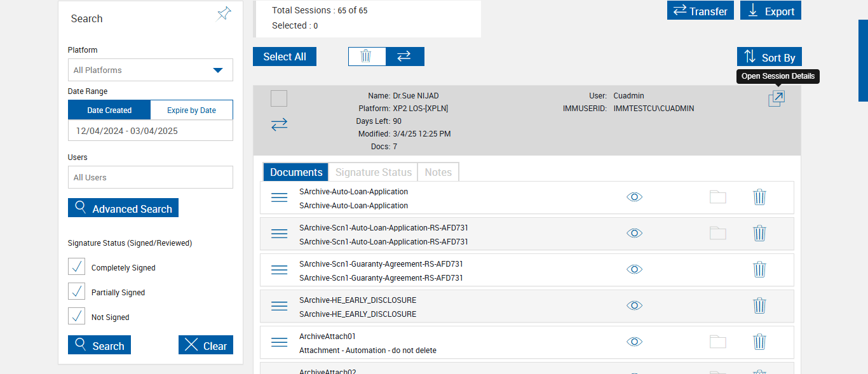The image size is (868, 374).
Task: View the SArchive-Scn1-Auto-Loan-Application-RS-AFD731 document
Action: pos(634,234)
